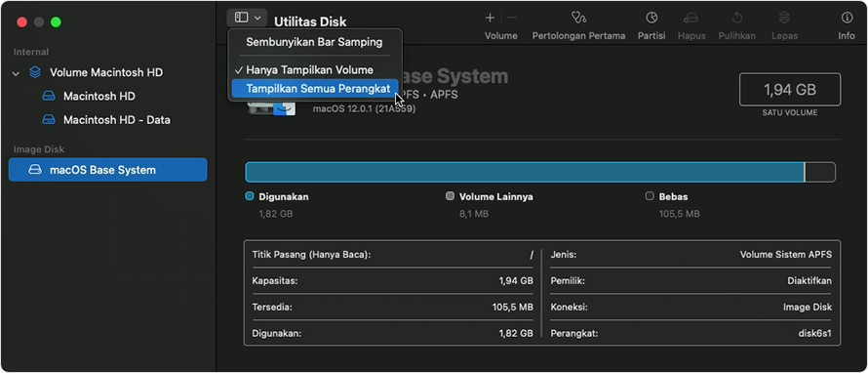Click the 1,82 GB Digunakan legend size

(x=276, y=214)
